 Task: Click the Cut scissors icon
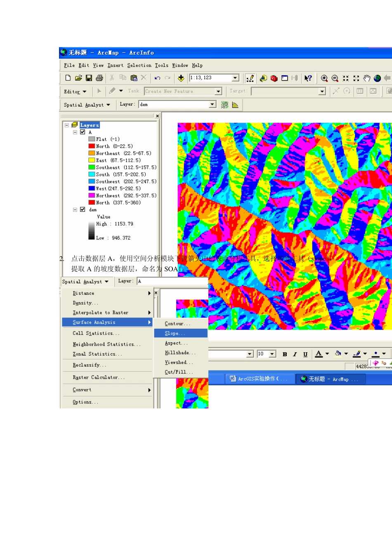[112, 78]
